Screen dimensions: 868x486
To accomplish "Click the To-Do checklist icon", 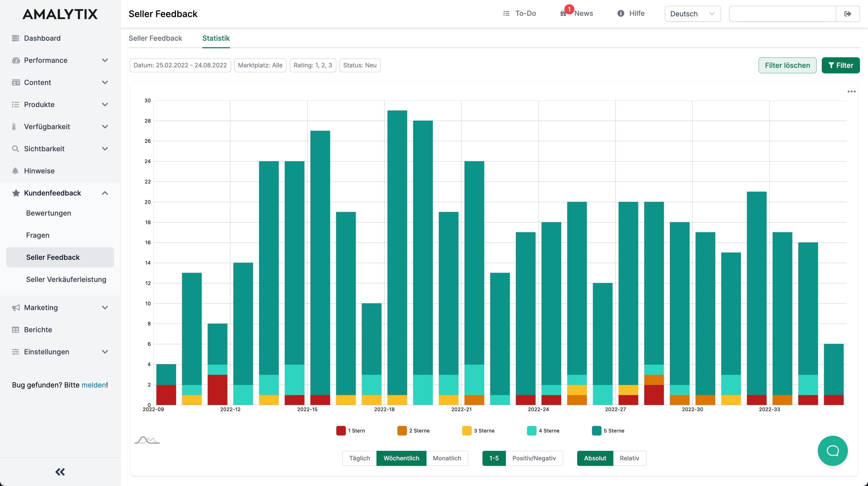I will [x=506, y=13].
